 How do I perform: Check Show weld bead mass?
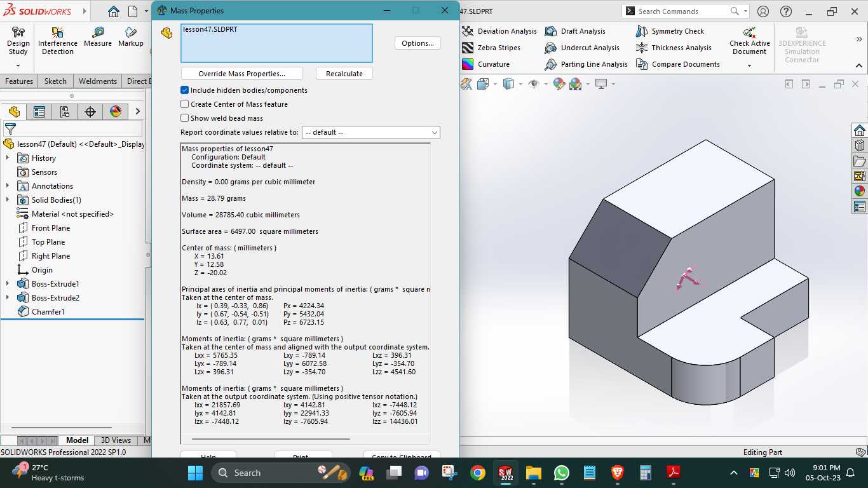185,118
